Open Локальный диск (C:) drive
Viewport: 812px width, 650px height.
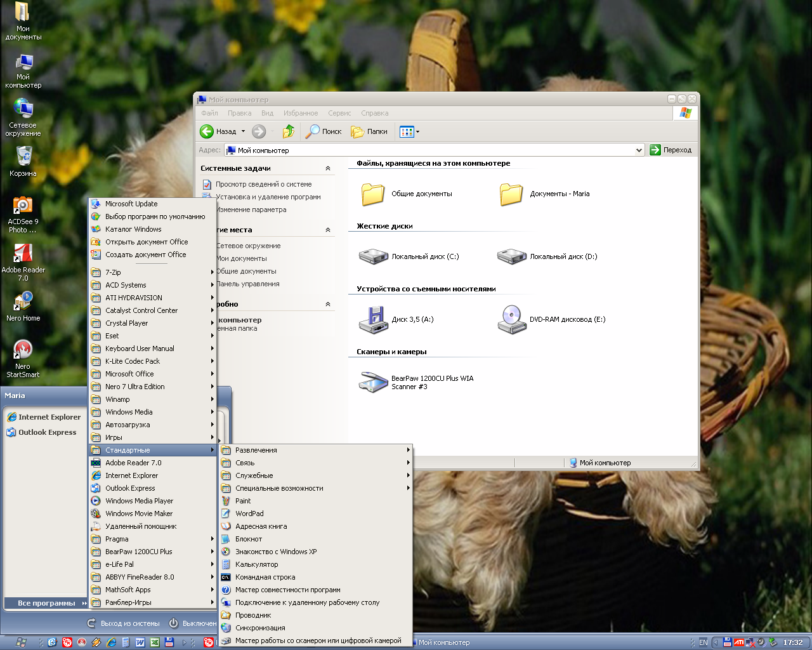click(409, 256)
